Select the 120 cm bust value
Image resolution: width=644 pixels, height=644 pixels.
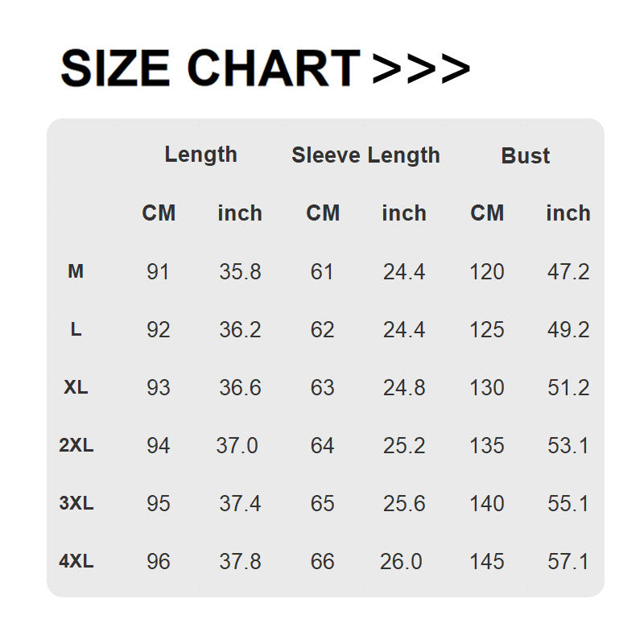487,272
